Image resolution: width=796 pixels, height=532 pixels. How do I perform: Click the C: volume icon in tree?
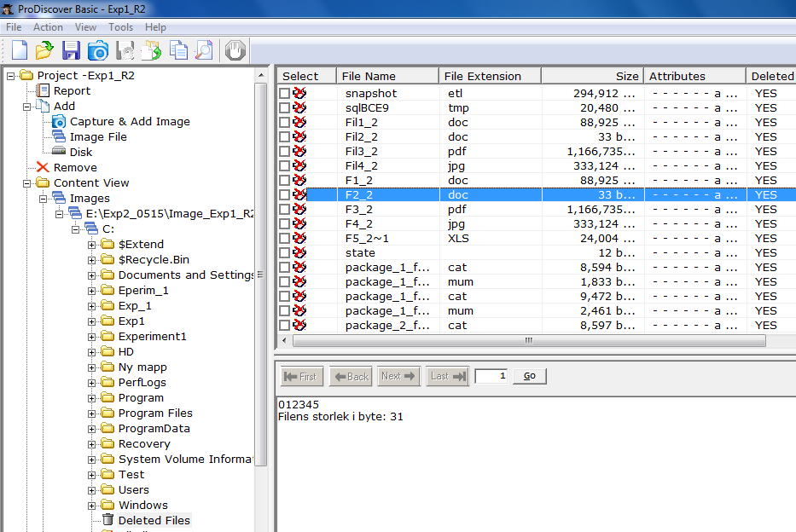click(x=91, y=228)
